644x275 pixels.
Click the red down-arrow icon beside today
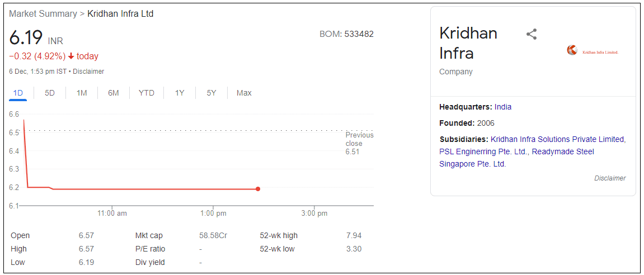pos(71,56)
